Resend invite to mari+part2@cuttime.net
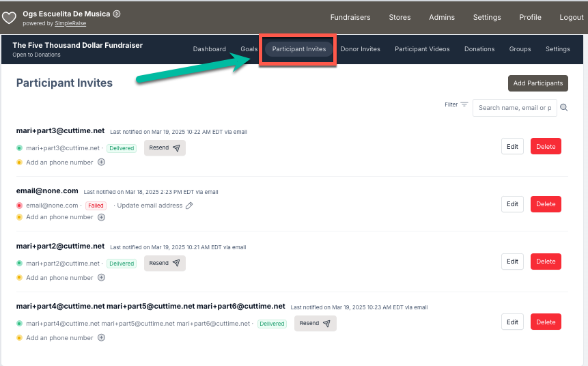The height and width of the screenshot is (366, 588). [165, 264]
